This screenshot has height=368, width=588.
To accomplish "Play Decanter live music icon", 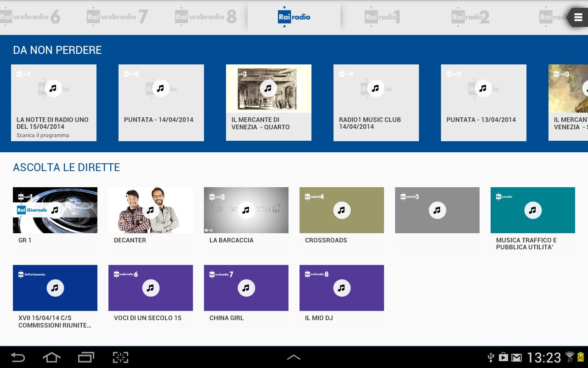I will click(151, 210).
